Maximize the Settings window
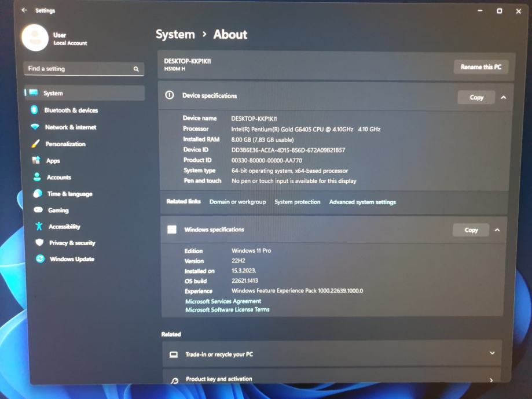 (499, 11)
